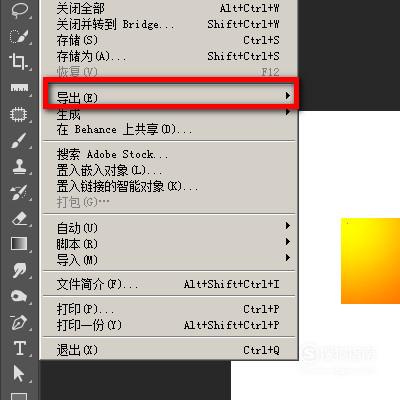Expand arrow beside 导出(E)
This screenshot has width=400, height=400.
tap(288, 96)
